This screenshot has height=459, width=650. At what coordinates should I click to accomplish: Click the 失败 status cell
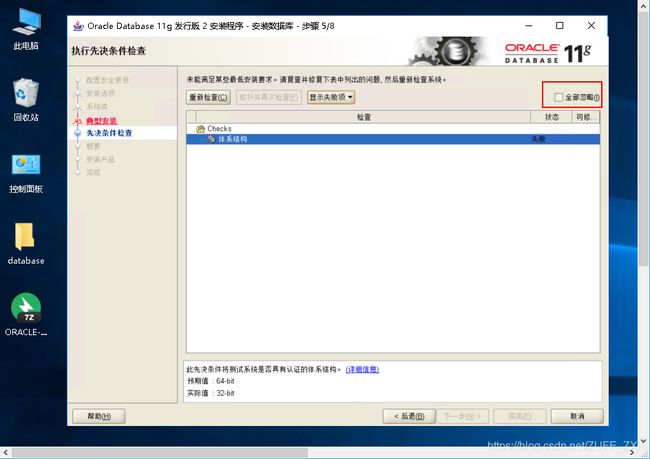(x=538, y=139)
